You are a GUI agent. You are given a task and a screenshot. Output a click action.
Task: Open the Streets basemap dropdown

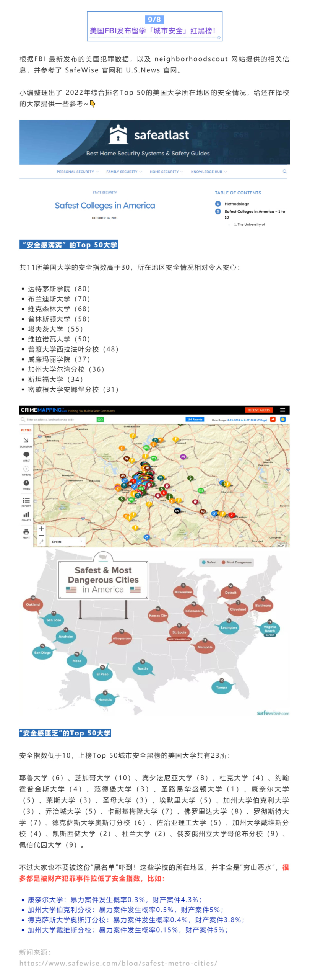[x=67, y=541]
